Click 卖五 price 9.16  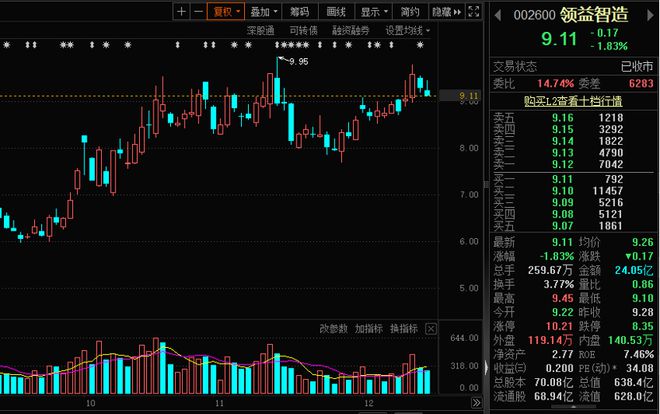click(x=563, y=118)
